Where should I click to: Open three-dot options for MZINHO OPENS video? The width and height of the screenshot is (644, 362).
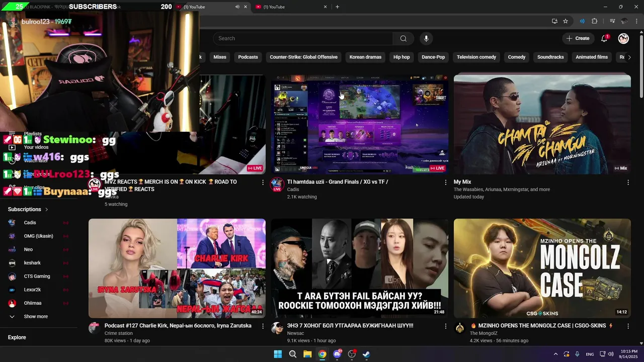pyautogui.click(x=628, y=326)
